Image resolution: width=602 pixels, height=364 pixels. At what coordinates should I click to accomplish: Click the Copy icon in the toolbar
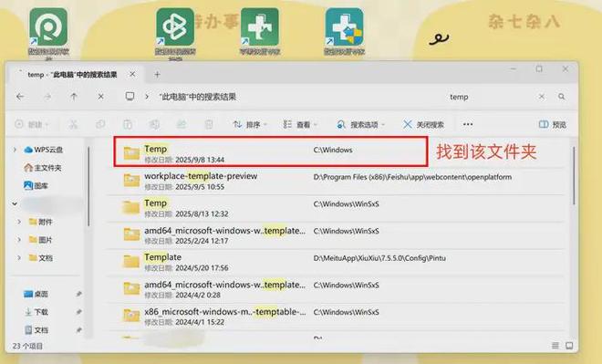click(100, 124)
